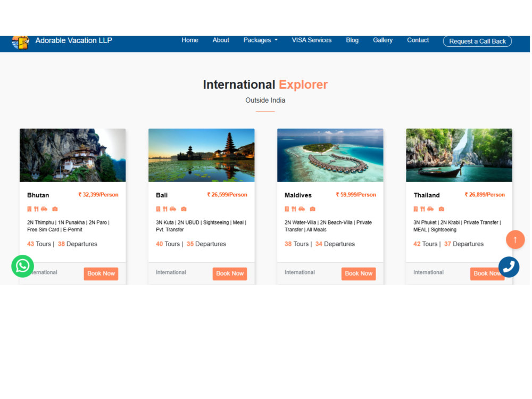The width and height of the screenshot is (532, 399).
Task: Click Maldives card meal icon
Action: pos(294,209)
